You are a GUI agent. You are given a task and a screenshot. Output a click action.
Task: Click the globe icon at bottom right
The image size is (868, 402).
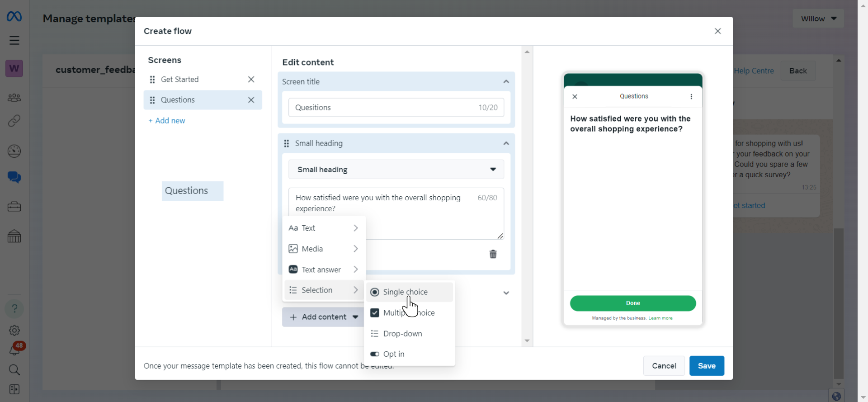837,396
